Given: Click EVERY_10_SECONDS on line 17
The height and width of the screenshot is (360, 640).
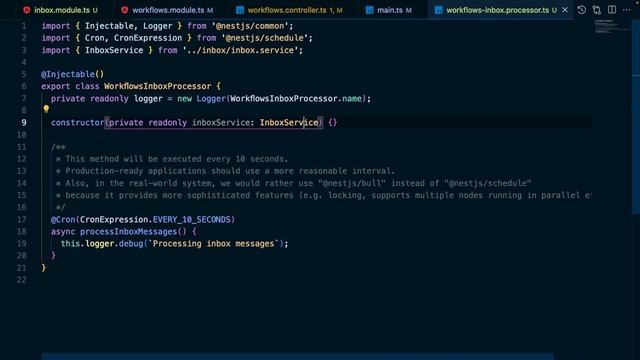Looking at the screenshot, I should pos(191,220).
